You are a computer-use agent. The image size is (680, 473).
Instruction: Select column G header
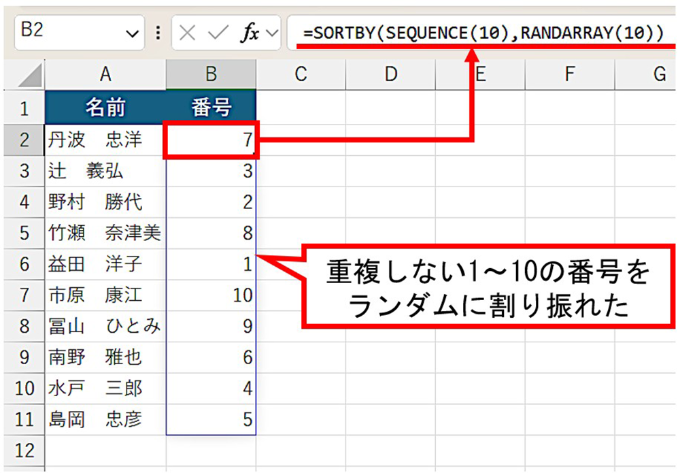tap(647, 75)
